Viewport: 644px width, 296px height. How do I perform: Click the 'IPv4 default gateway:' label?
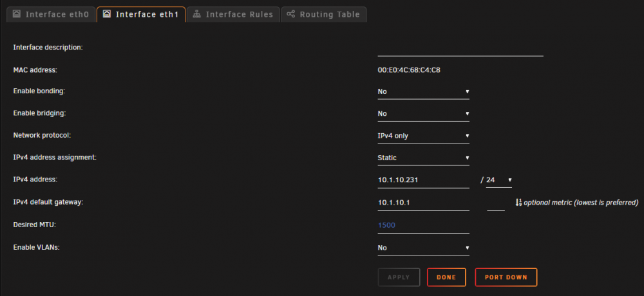tap(48, 203)
